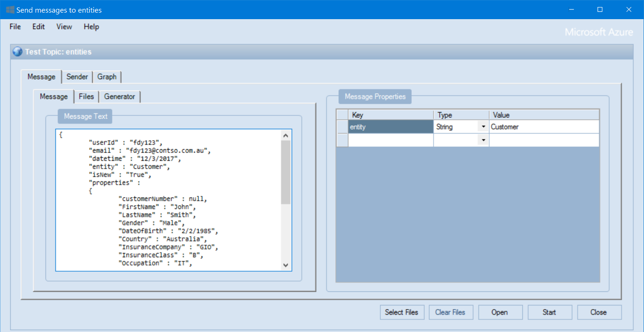The image size is (644, 332).
Task: Open the File menu
Action: point(15,27)
